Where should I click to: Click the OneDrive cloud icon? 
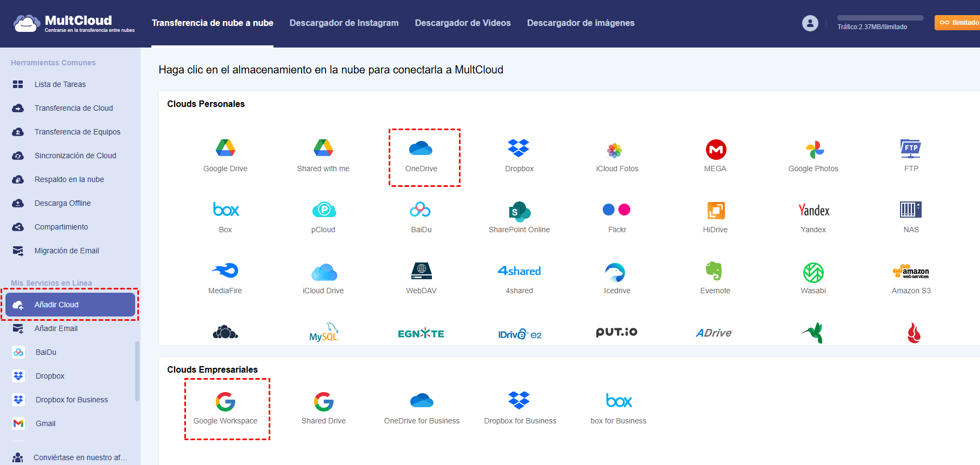click(421, 148)
